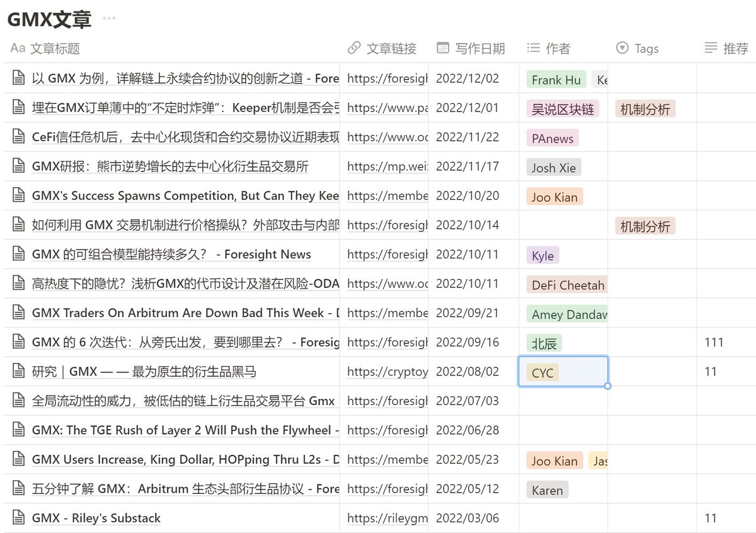
Task: Open article GMX - Riley's Substack
Action: (96, 519)
